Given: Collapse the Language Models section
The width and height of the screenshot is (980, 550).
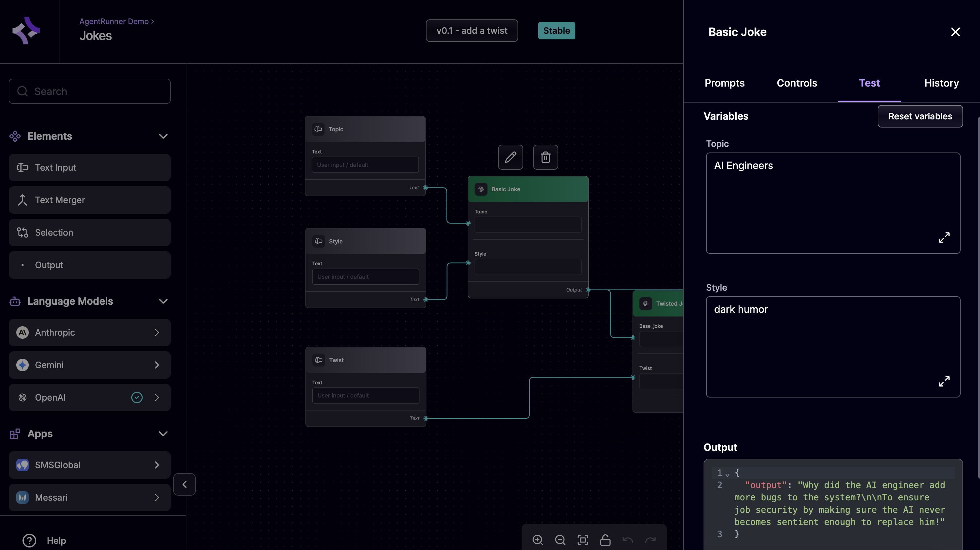Looking at the screenshot, I should [163, 301].
